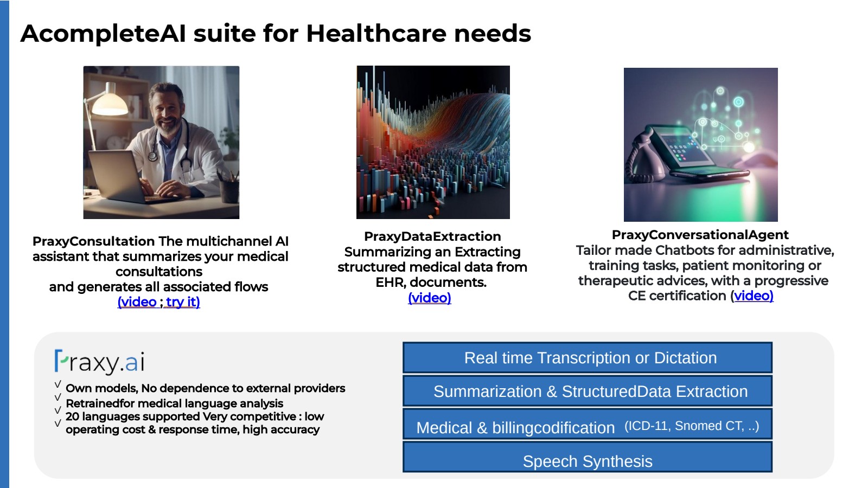Click the blue vertical accent bar
This screenshot has width=868, height=488.
point(4,244)
